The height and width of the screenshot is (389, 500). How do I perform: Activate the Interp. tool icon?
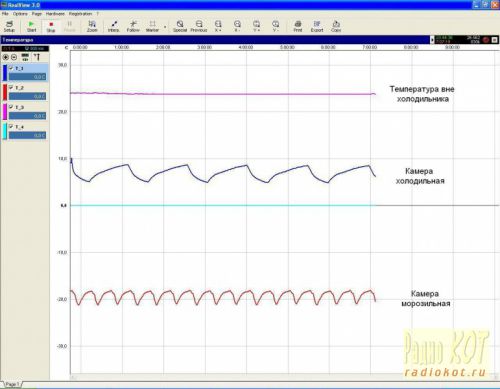click(114, 26)
